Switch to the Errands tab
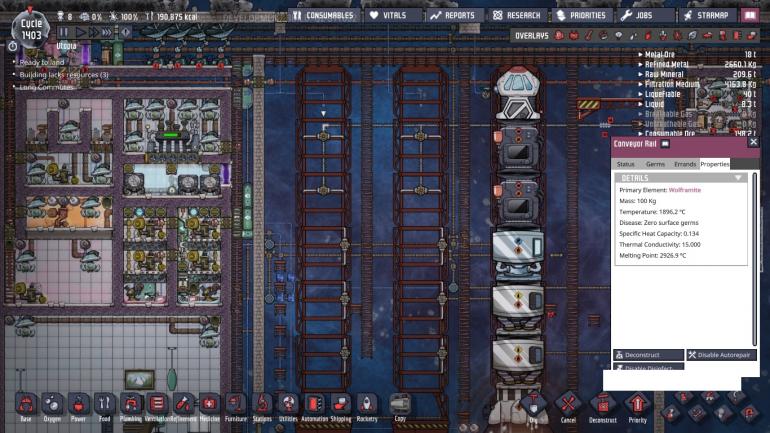Image resolution: width=770 pixels, height=433 pixels. [685, 164]
